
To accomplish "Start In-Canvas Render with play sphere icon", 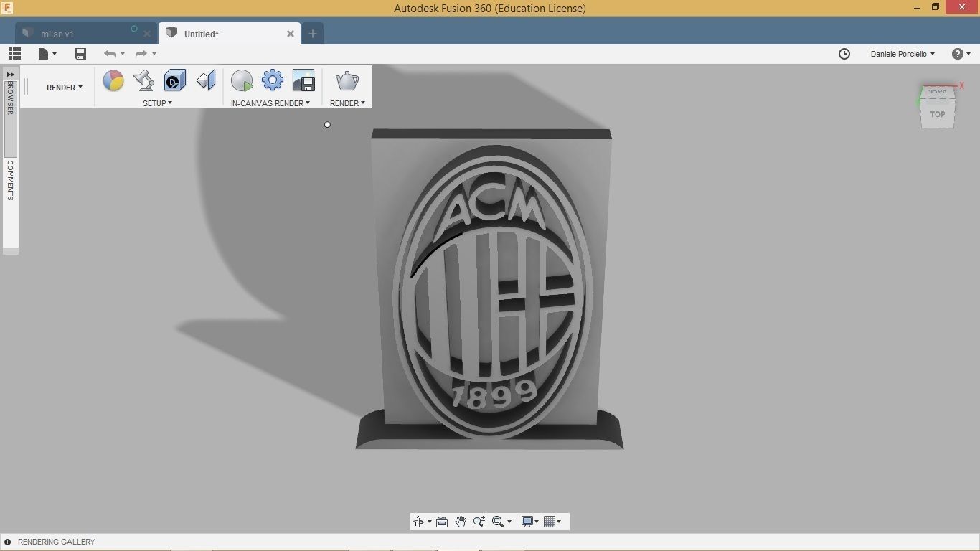I will [242, 80].
